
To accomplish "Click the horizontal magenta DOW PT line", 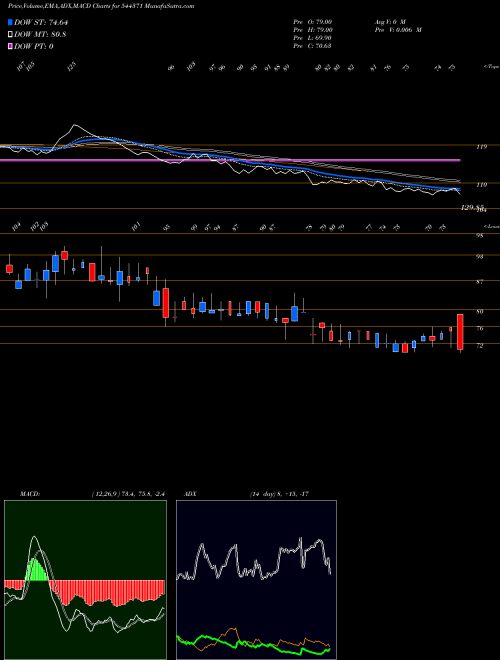I will (230, 160).
